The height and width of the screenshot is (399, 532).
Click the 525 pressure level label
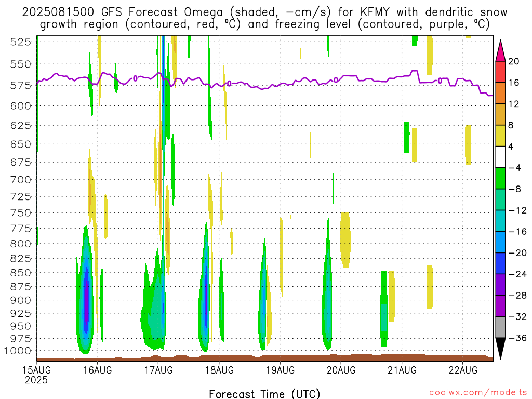pyautogui.click(x=21, y=42)
